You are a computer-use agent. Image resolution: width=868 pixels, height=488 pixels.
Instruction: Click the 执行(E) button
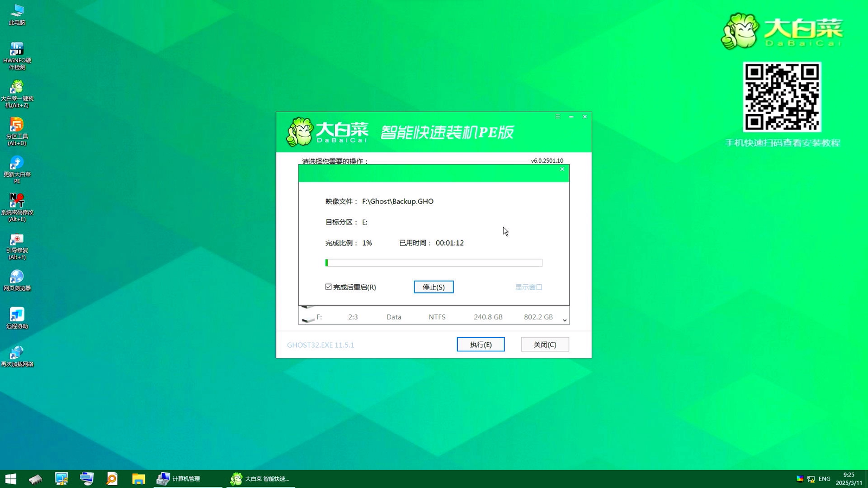(x=481, y=344)
